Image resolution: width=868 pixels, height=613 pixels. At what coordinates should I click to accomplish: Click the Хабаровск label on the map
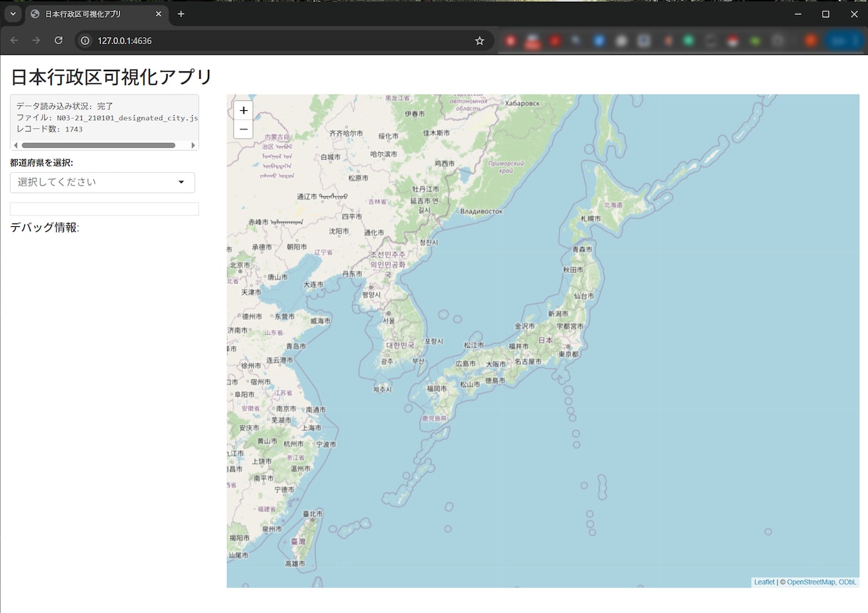coord(522,103)
